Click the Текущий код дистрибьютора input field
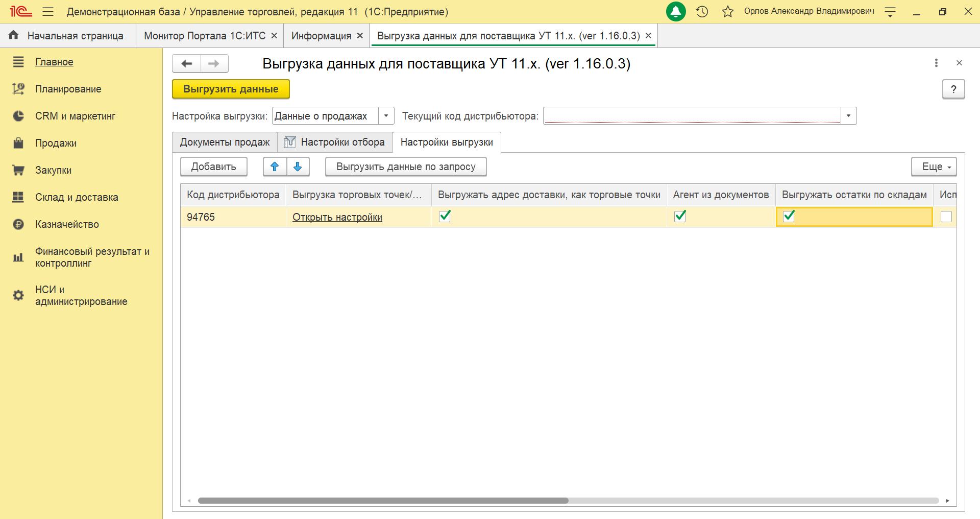This screenshot has height=519, width=980. pyautogui.click(x=692, y=116)
